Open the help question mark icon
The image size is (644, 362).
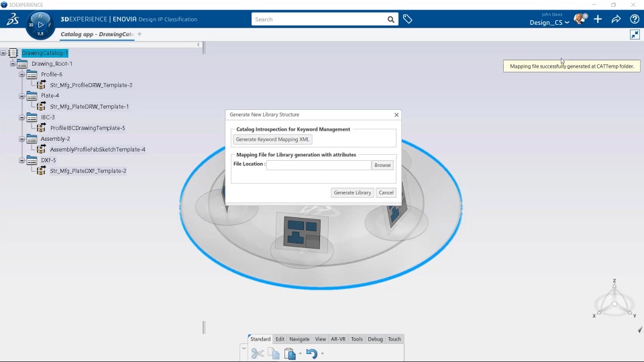[635, 19]
